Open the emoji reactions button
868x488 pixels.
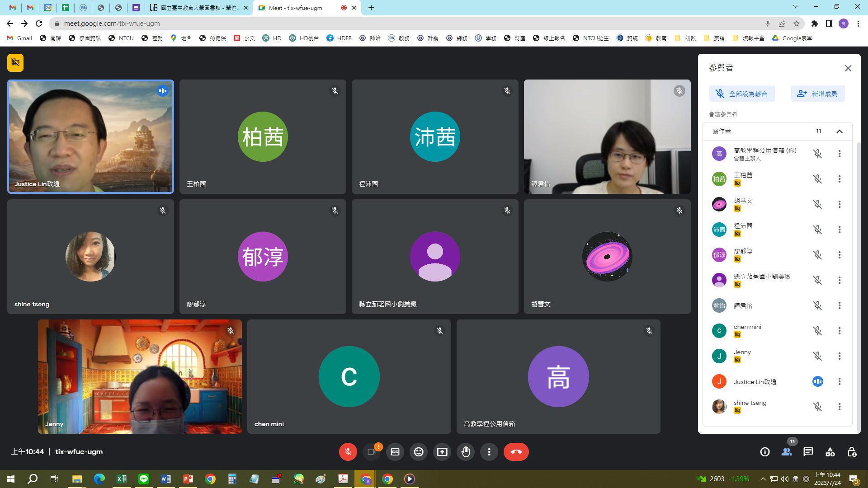click(419, 452)
